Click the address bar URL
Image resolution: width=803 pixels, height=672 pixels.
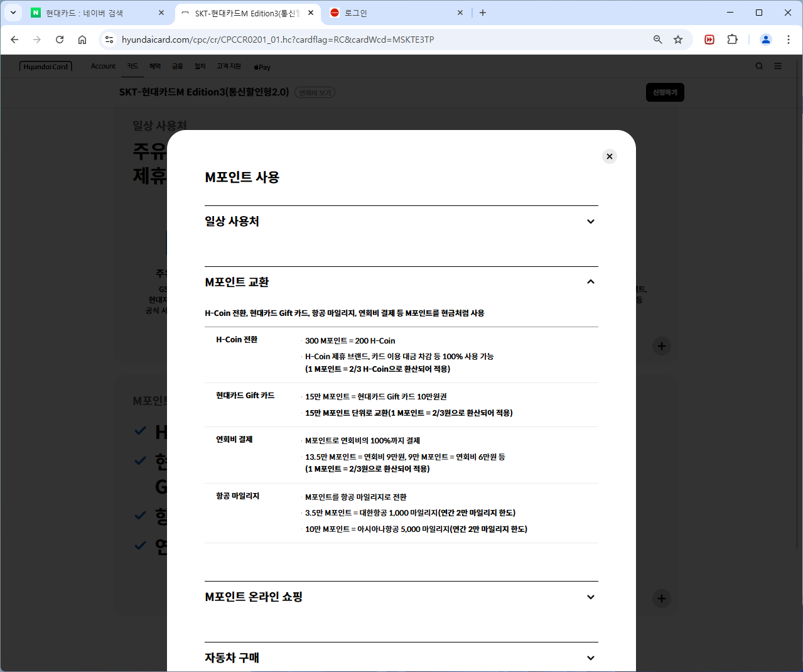point(278,40)
